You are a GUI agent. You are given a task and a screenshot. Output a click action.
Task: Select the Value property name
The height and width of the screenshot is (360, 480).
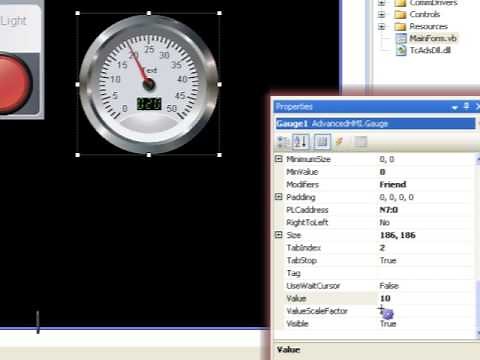(x=296, y=299)
